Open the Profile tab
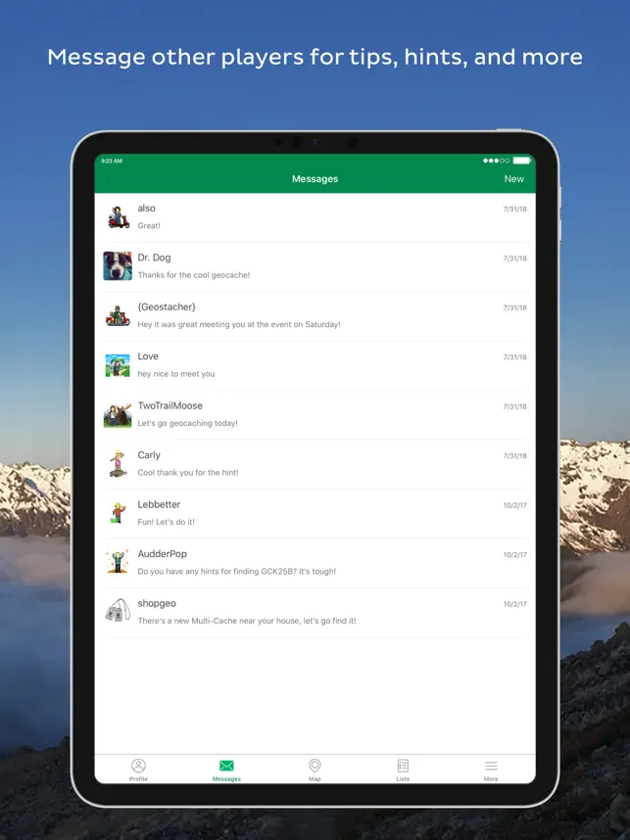This screenshot has width=630, height=840. tap(138, 770)
